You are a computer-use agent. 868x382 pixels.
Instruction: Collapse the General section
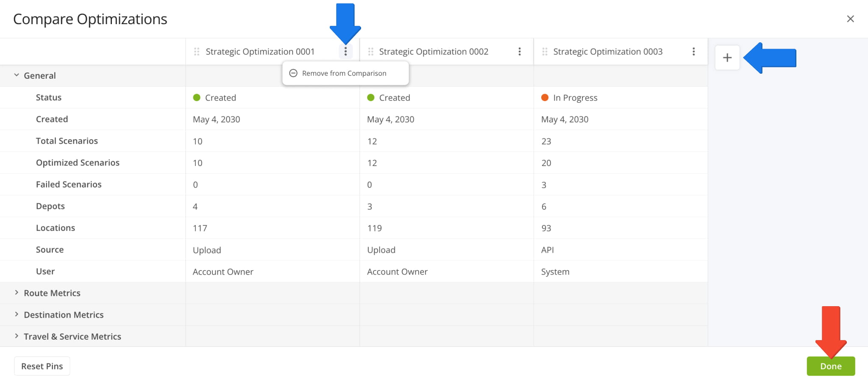17,75
